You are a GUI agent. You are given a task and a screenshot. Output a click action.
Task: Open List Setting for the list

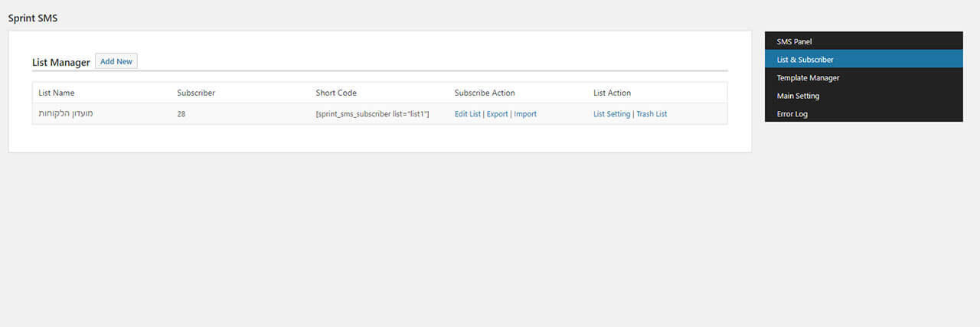pos(612,114)
